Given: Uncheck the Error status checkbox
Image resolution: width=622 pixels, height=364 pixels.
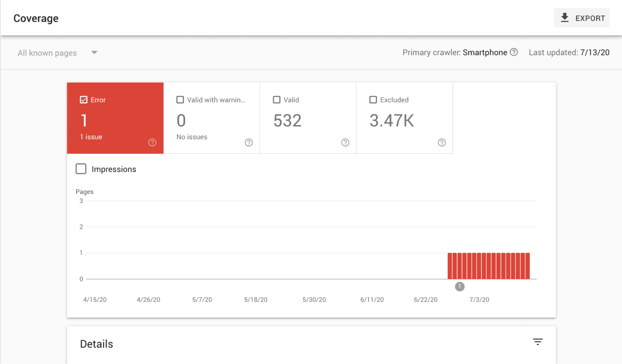Looking at the screenshot, I should (83, 99).
